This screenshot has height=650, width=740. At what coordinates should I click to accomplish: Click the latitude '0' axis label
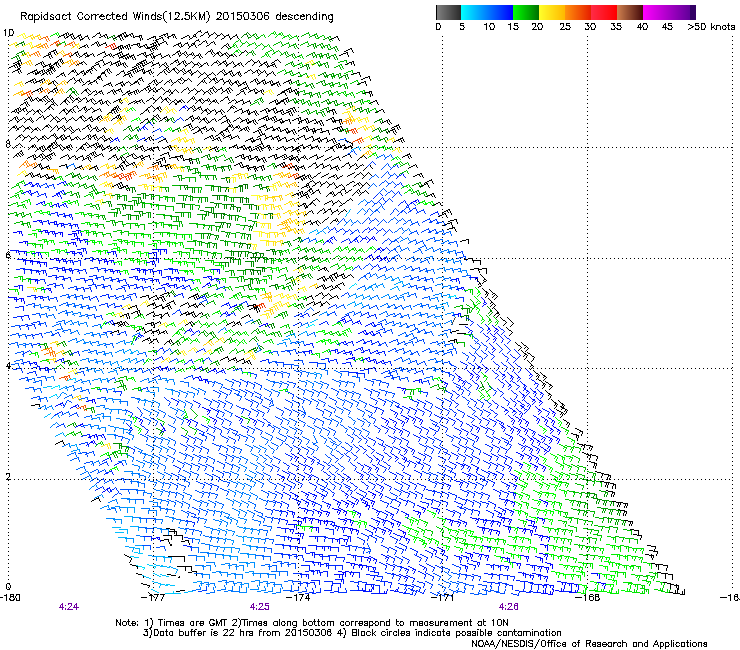[8, 587]
